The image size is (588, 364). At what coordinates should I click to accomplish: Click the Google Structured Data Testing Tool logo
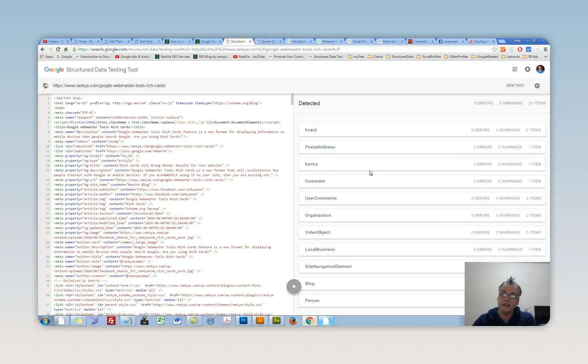click(x=91, y=70)
